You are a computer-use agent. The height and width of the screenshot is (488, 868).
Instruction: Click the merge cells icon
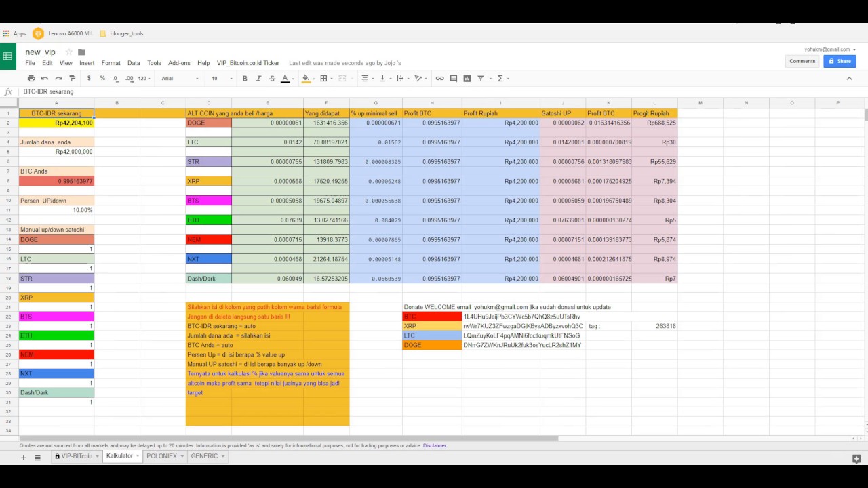(344, 79)
